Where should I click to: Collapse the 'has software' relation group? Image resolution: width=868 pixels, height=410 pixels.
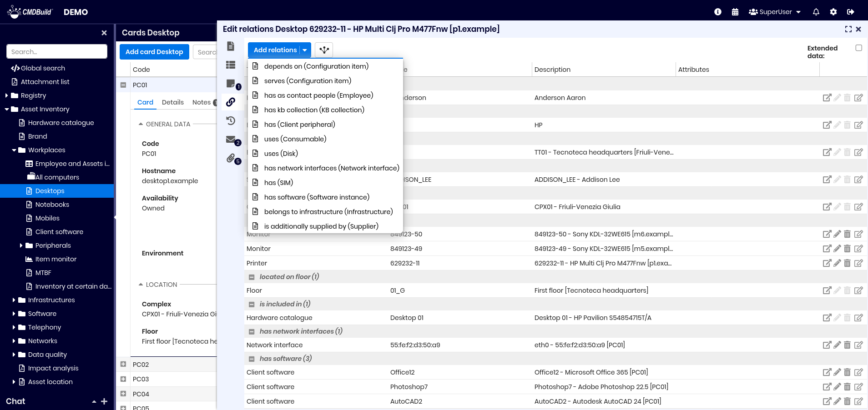click(x=252, y=359)
